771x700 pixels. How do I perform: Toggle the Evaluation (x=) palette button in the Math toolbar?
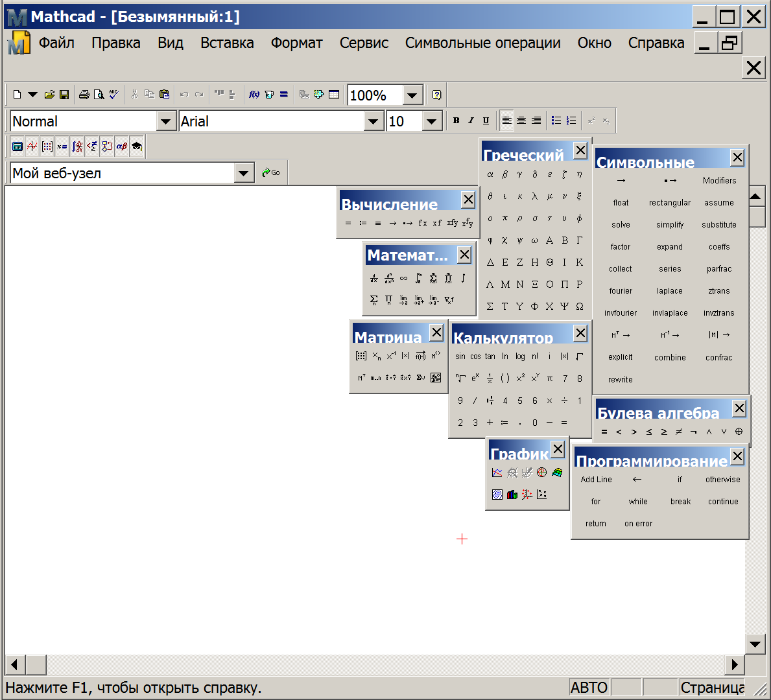click(x=62, y=146)
